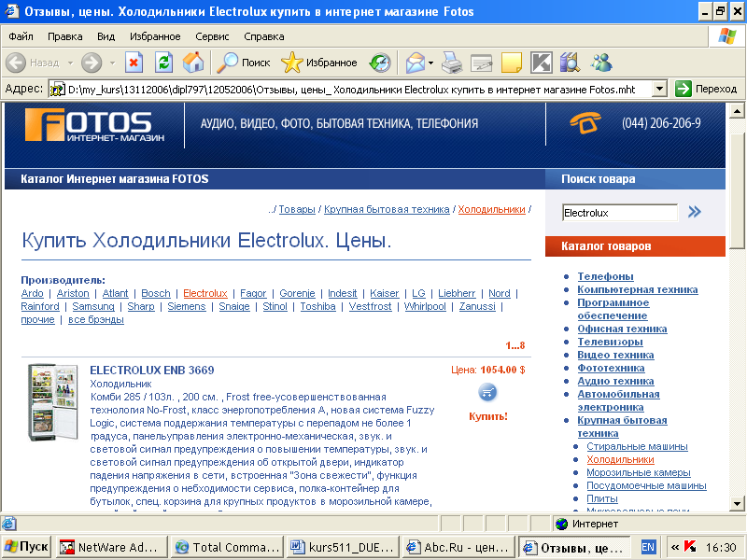Expand hidden tray icons chevron

[674, 547]
